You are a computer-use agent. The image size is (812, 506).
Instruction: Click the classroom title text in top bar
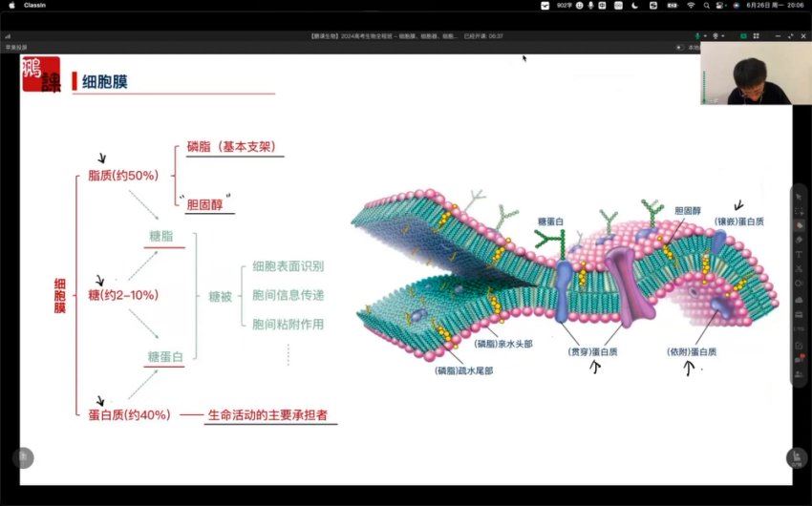383,36
